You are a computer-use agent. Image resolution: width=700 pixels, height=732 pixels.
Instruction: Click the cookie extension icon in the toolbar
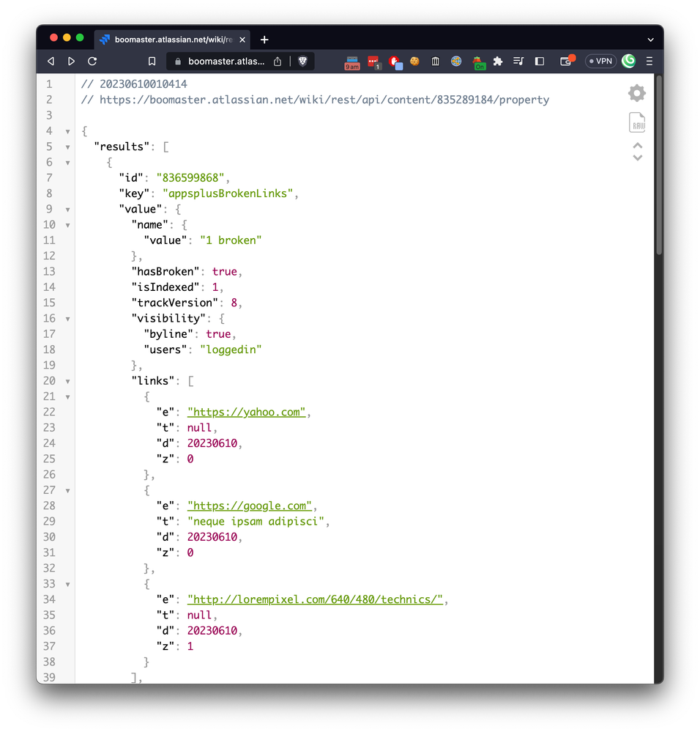pyautogui.click(x=414, y=62)
